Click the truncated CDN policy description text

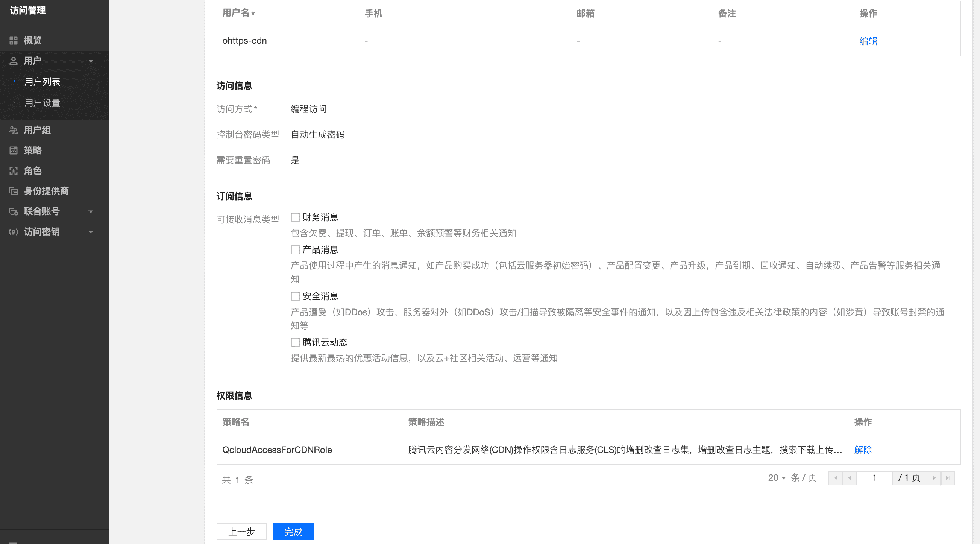tap(625, 450)
